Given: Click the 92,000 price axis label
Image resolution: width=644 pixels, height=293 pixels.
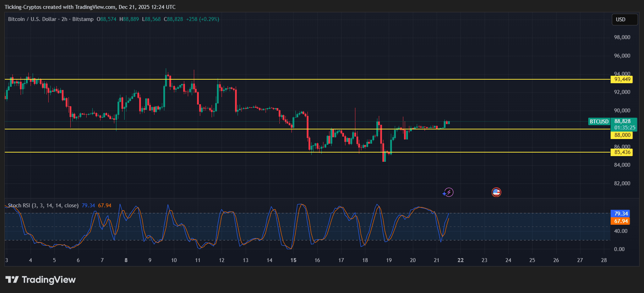Looking at the screenshot, I should [622, 92].
